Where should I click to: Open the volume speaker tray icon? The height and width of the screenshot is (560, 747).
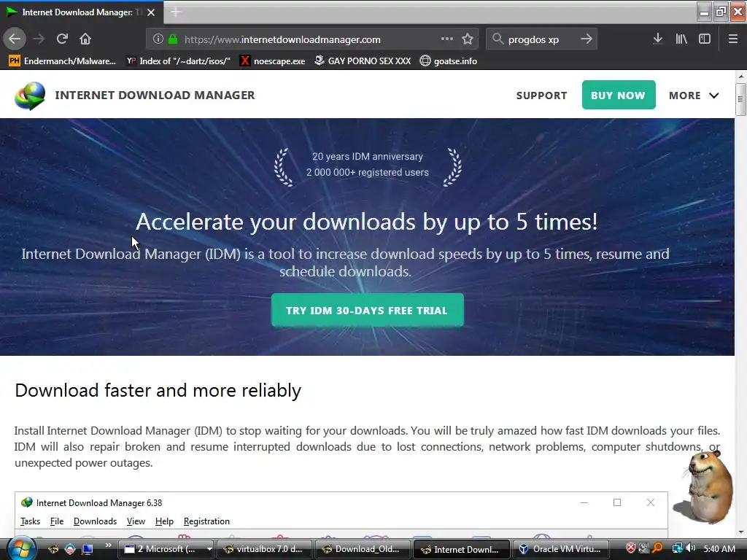[x=690, y=548]
